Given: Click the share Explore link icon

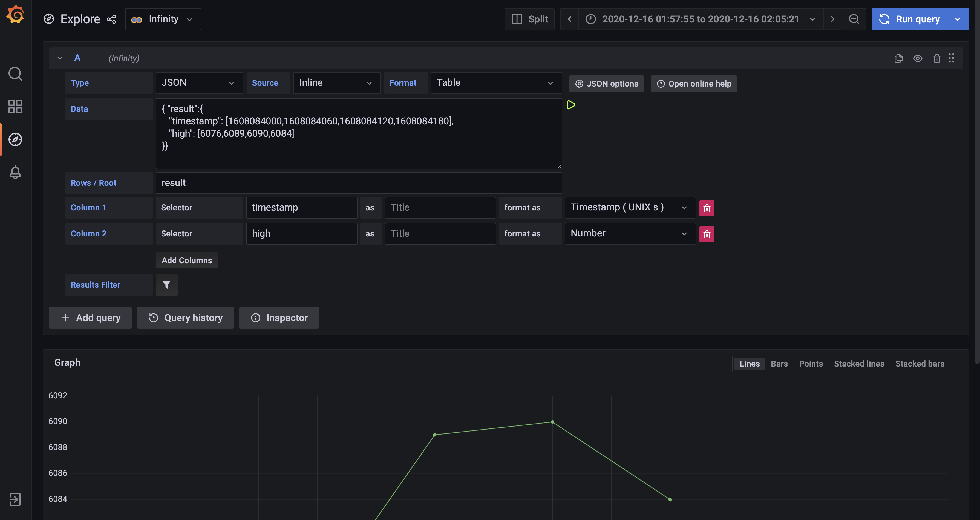Looking at the screenshot, I should (111, 19).
